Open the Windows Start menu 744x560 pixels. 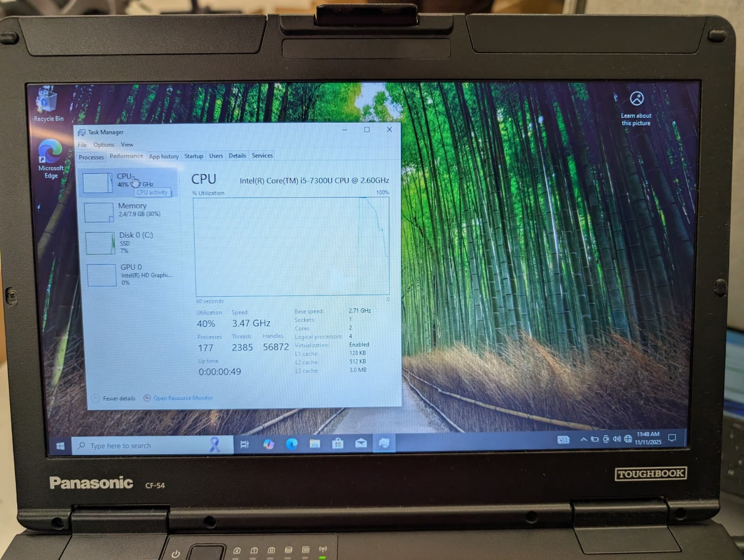tap(60, 446)
